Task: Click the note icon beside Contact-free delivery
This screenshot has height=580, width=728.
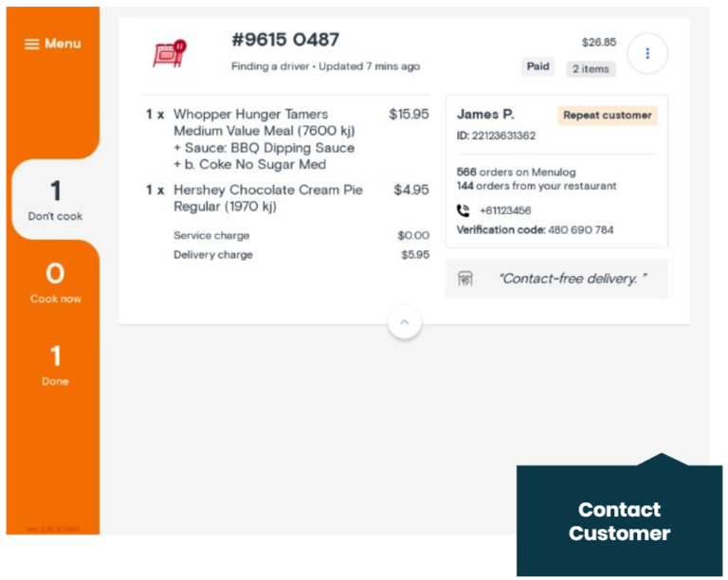Action: point(465,279)
